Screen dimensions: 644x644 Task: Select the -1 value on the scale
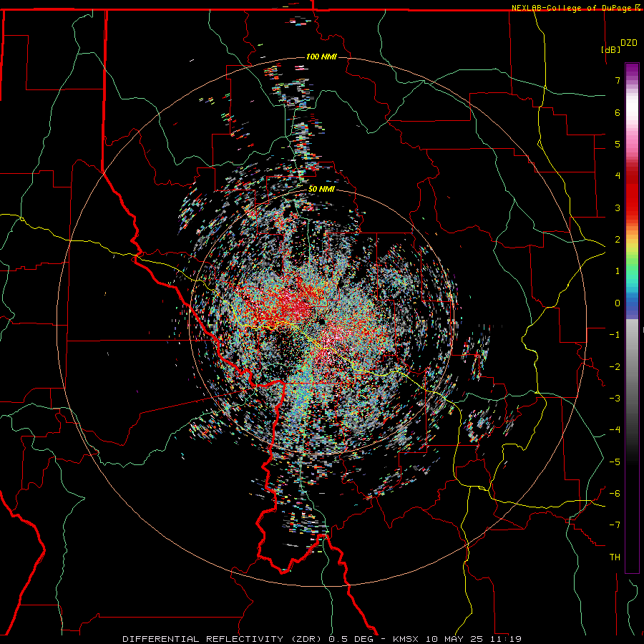615,335
